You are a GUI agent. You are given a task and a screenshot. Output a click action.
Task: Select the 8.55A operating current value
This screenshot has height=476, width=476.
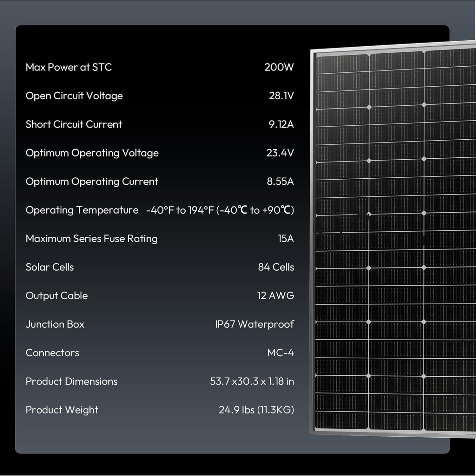pyautogui.click(x=280, y=182)
